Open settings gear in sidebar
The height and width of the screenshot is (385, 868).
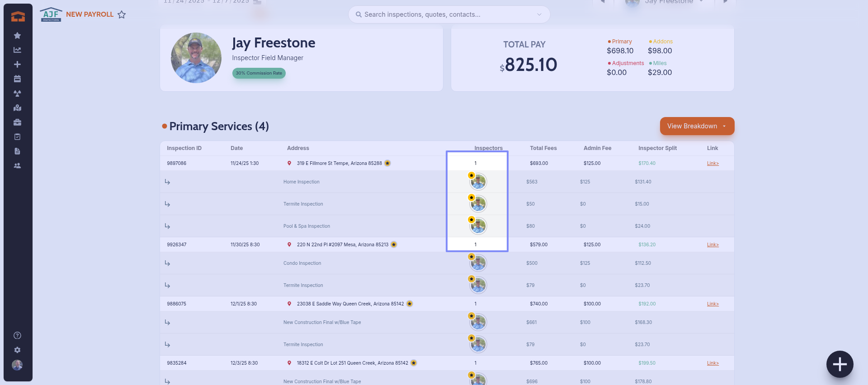point(17,350)
